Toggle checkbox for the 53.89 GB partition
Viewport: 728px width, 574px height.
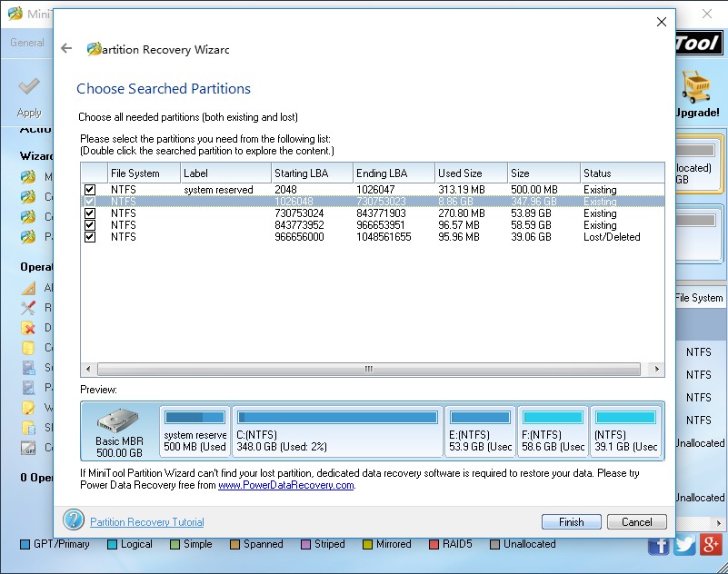click(89, 213)
